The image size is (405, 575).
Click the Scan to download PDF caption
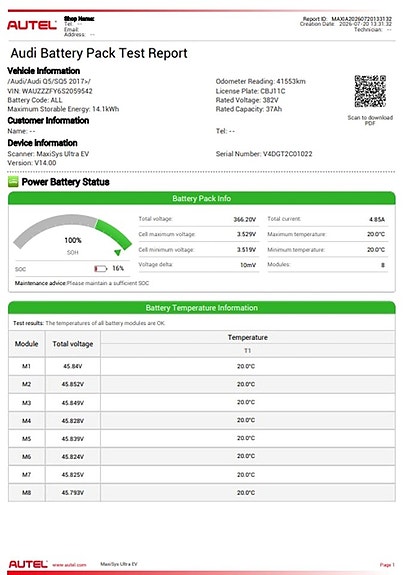click(x=370, y=120)
